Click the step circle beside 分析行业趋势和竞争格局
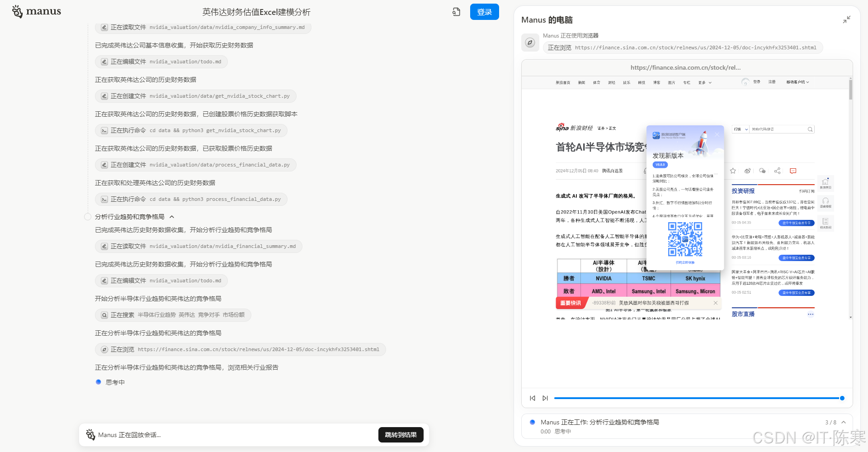The width and height of the screenshot is (868, 452). [x=88, y=217]
